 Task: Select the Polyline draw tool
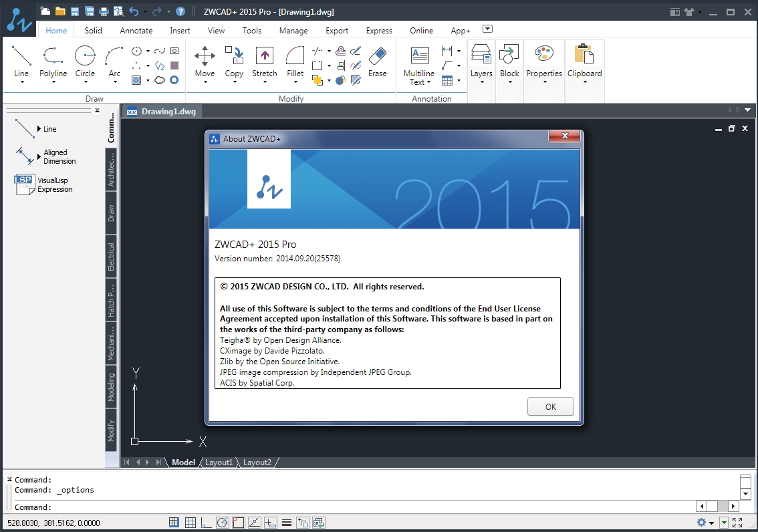pyautogui.click(x=53, y=61)
